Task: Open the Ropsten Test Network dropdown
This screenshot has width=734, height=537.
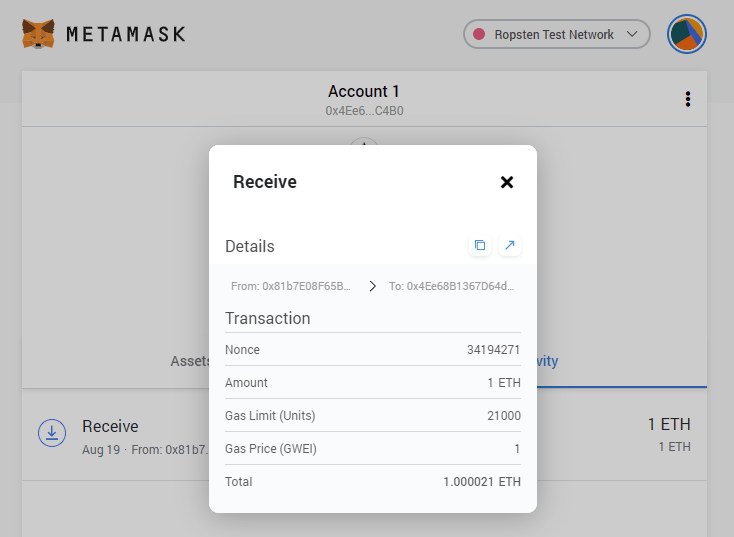Action: (x=557, y=34)
